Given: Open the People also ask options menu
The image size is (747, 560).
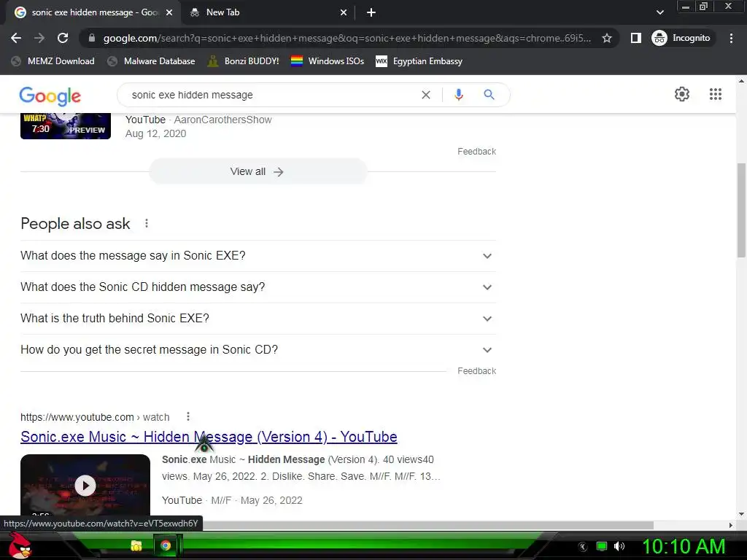Looking at the screenshot, I should [x=146, y=223].
